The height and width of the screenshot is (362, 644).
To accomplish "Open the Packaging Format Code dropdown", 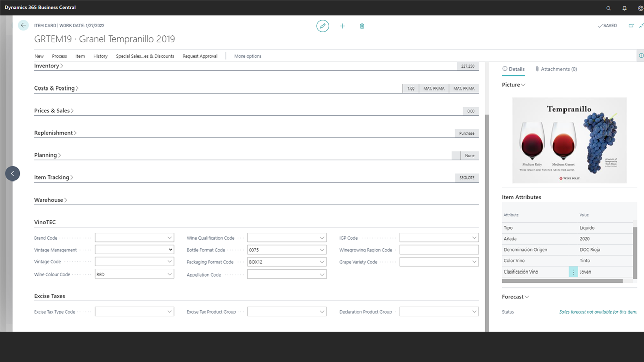I will click(x=321, y=262).
